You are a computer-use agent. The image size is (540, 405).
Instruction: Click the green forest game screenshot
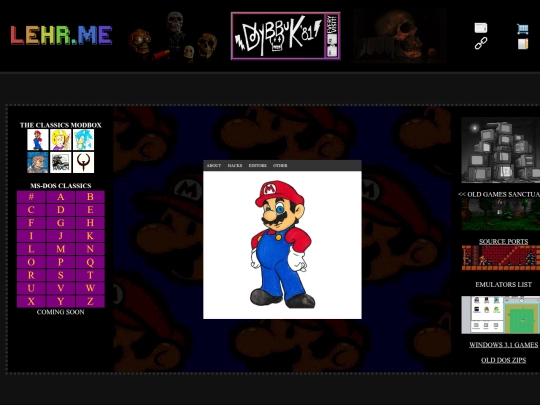click(x=501, y=215)
